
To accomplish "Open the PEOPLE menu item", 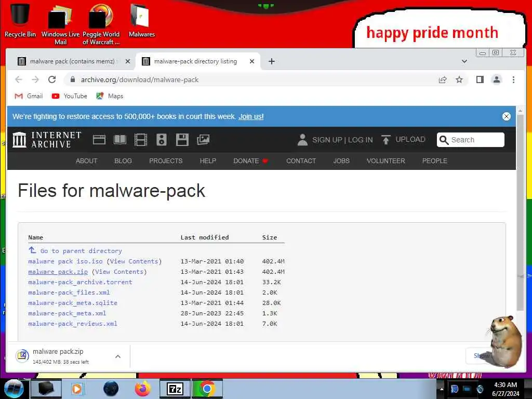I will coord(435,161).
